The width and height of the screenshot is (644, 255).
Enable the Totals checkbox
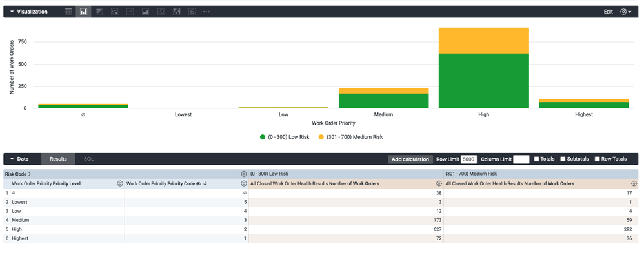click(536, 159)
